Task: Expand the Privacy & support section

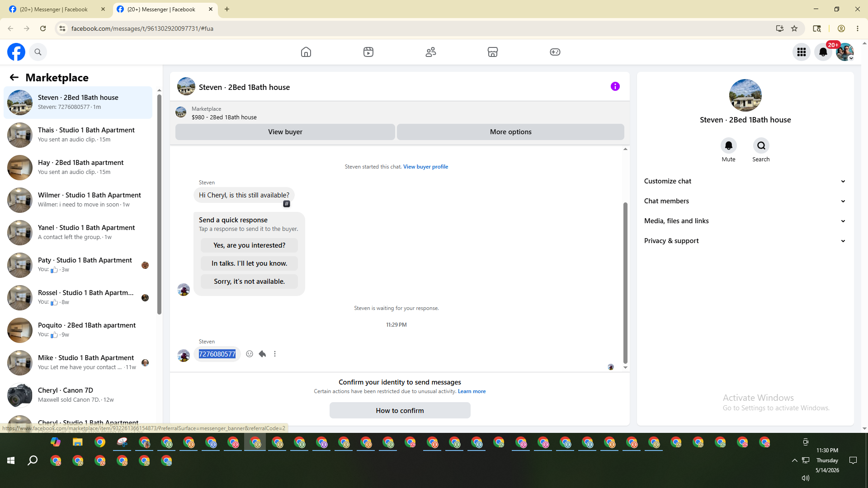Action: [745, 241]
